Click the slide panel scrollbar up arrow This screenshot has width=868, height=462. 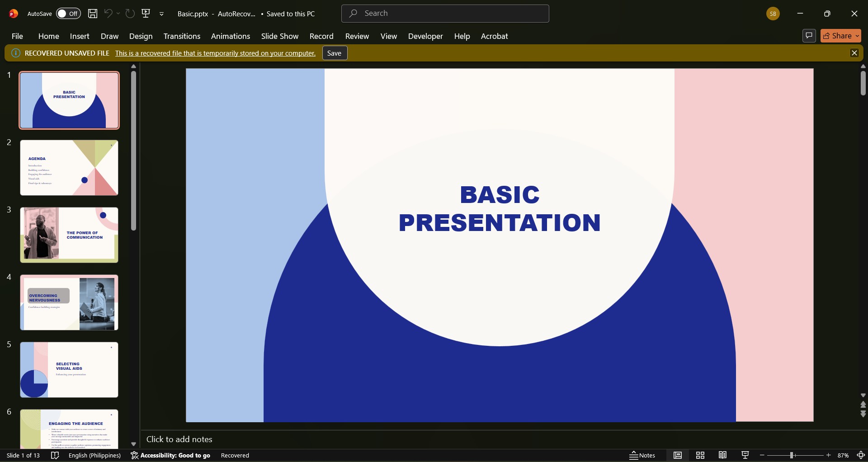(x=133, y=66)
